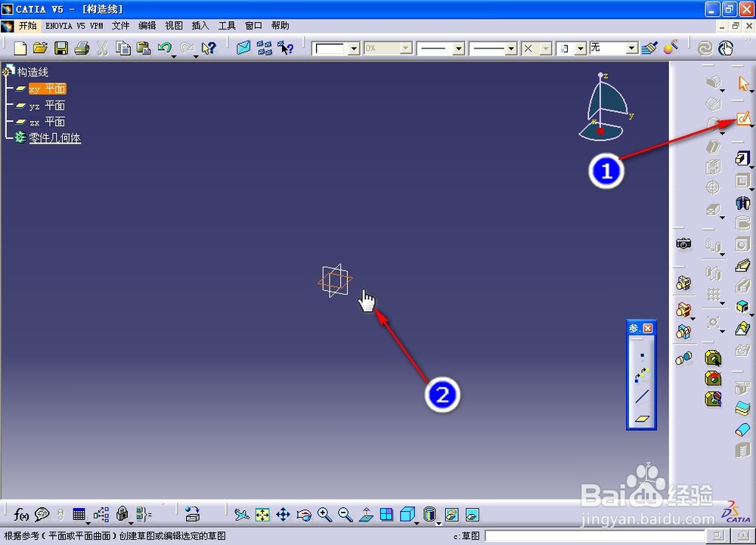Select the Rib feature tool
Image resolution: width=756 pixels, height=545 pixels.
click(742, 265)
